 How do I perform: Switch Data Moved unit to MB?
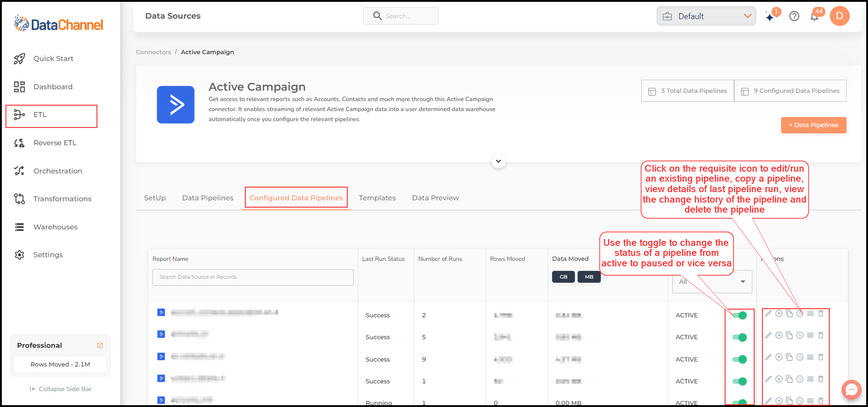pos(589,277)
